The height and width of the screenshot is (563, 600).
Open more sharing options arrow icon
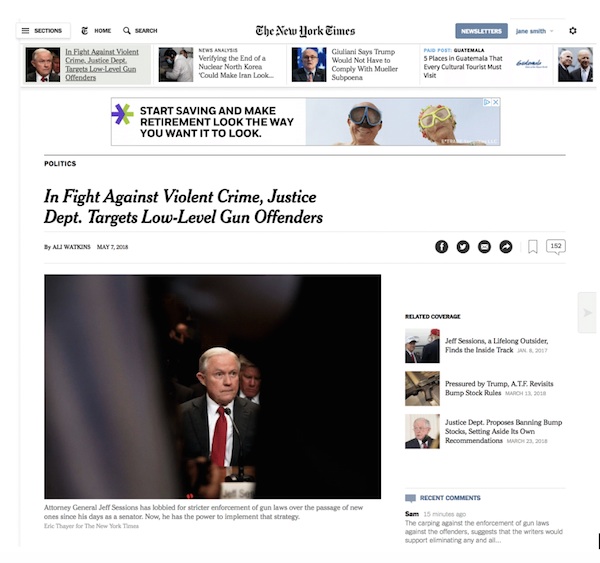tap(505, 247)
